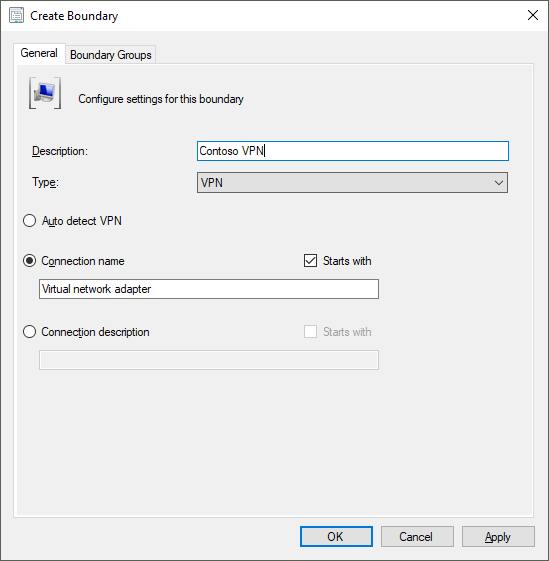Screen dimensions: 549x561
Task: Click into the Description text field
Action: (353, 151)
